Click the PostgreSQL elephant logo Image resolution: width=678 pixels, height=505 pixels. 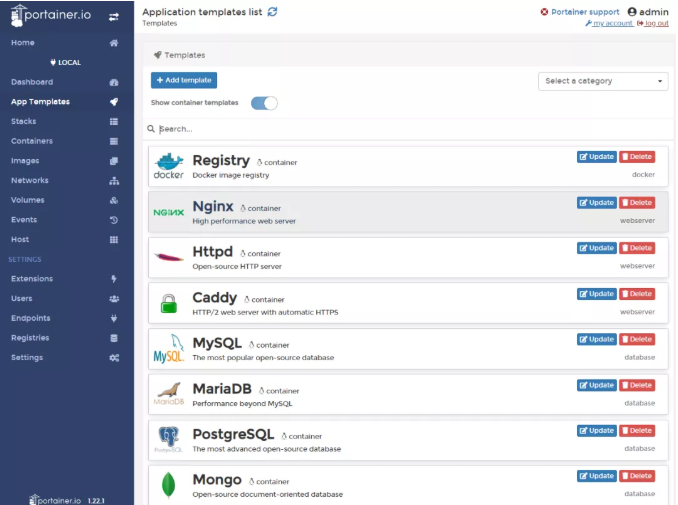(x=168, y=439)
